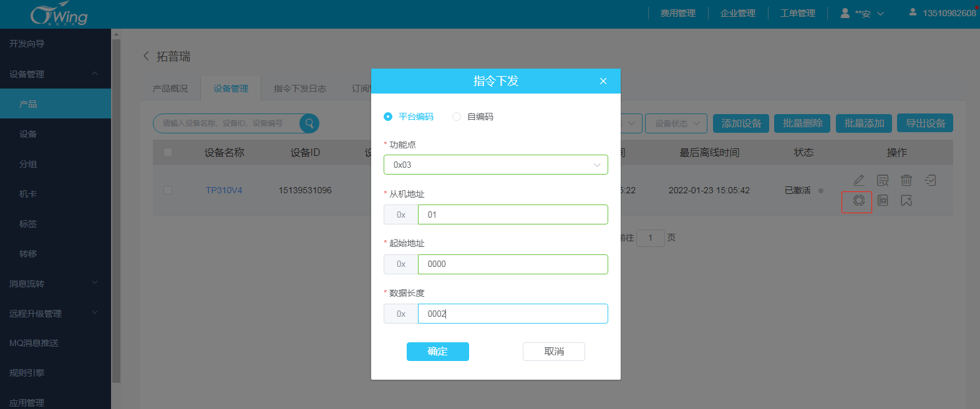Screen dimensions: 980x409
Task: Select the 平台编码 radio option
Action: [x=388, y=117]
